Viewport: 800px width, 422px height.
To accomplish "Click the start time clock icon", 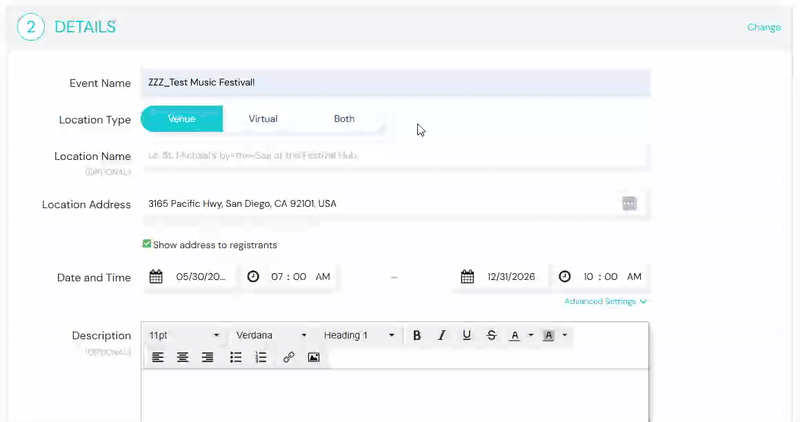I will [253, 277].
